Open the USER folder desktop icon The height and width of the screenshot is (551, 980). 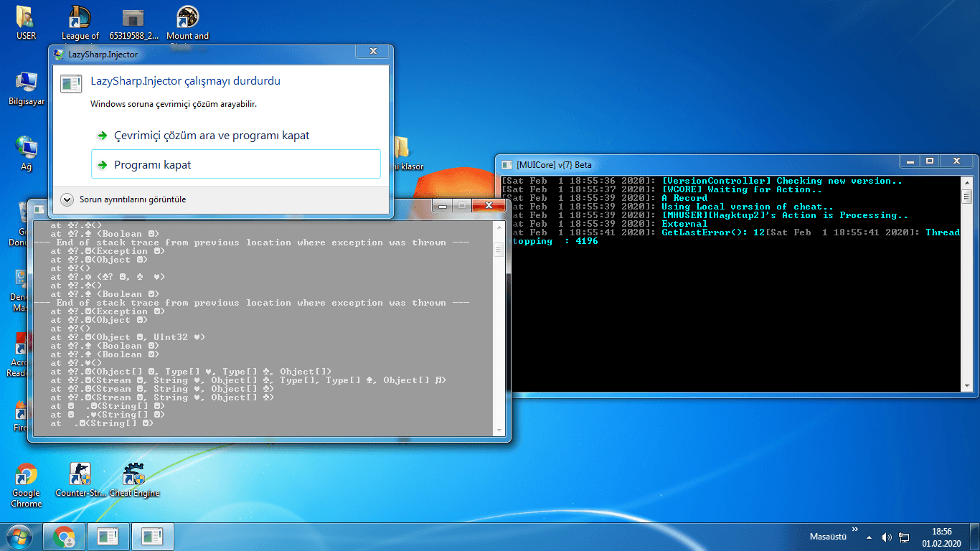point(26,22)
